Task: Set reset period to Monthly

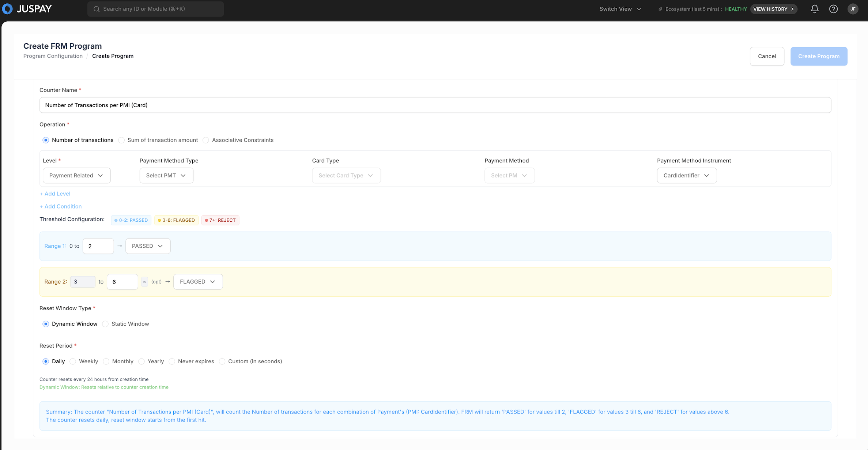Action: 106,361
